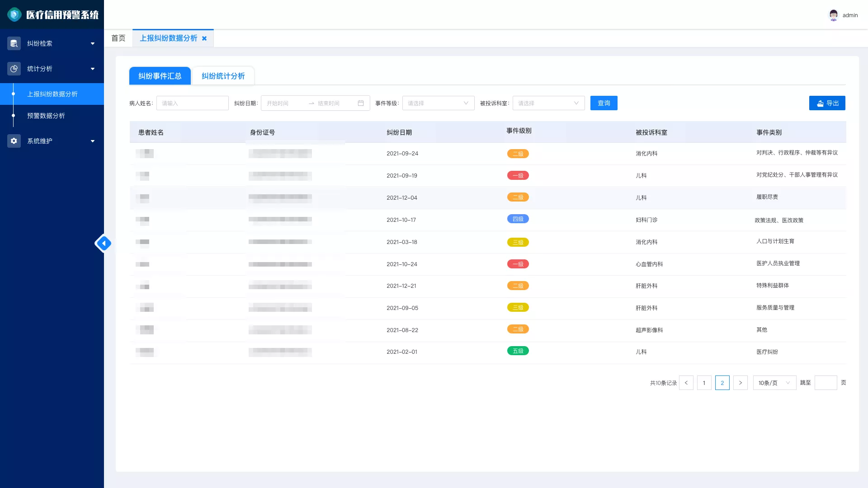
Task: Open the 事件等级 dropdown
Action: pyautogui.click(x=439, y=103)
